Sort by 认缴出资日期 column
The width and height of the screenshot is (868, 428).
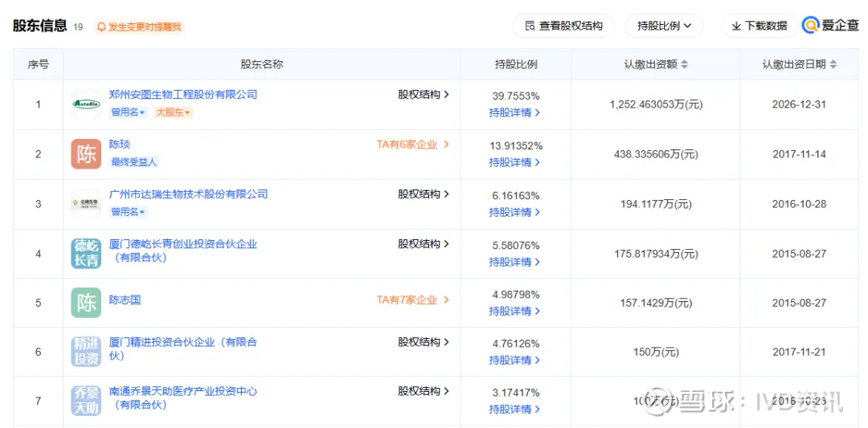pos(833,64)
